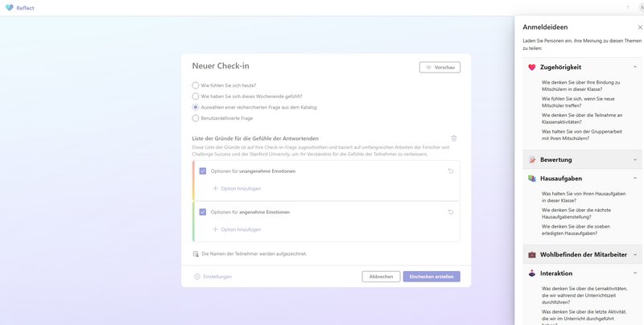Click the Vorschau preview button
Image resolution: width=644 pixels, height=325 pixels.
440,68
